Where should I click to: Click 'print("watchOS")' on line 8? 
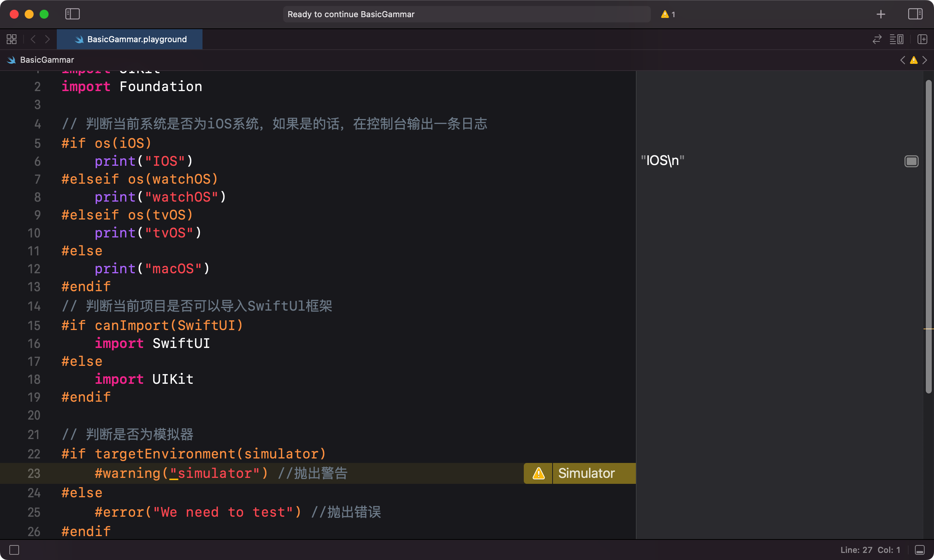160,197
